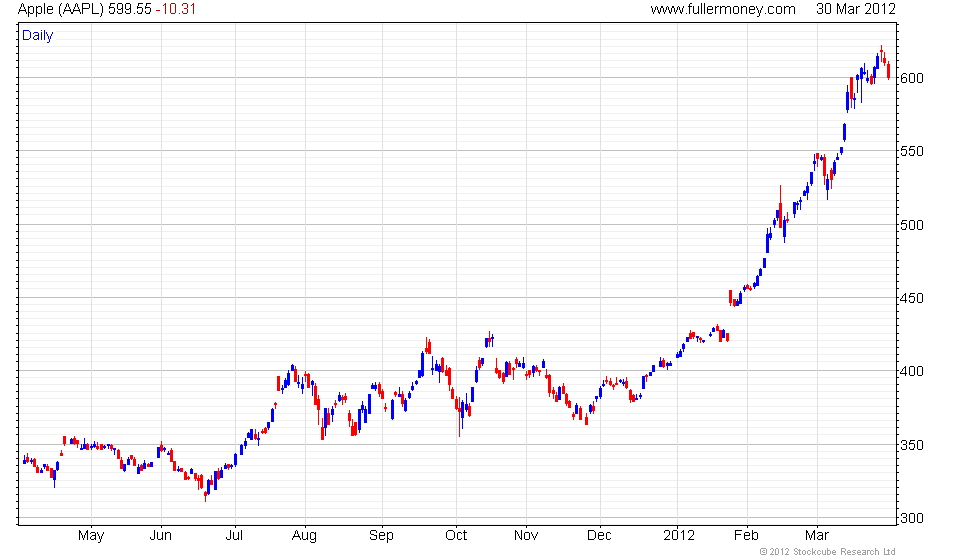Click the Sep label on time axis
The width and height of the screenshot is (980, 560).
point(381,536)
